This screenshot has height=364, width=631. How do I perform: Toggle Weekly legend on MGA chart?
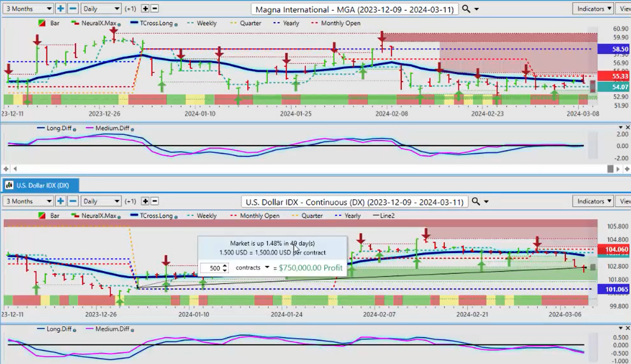click(202, 23)
